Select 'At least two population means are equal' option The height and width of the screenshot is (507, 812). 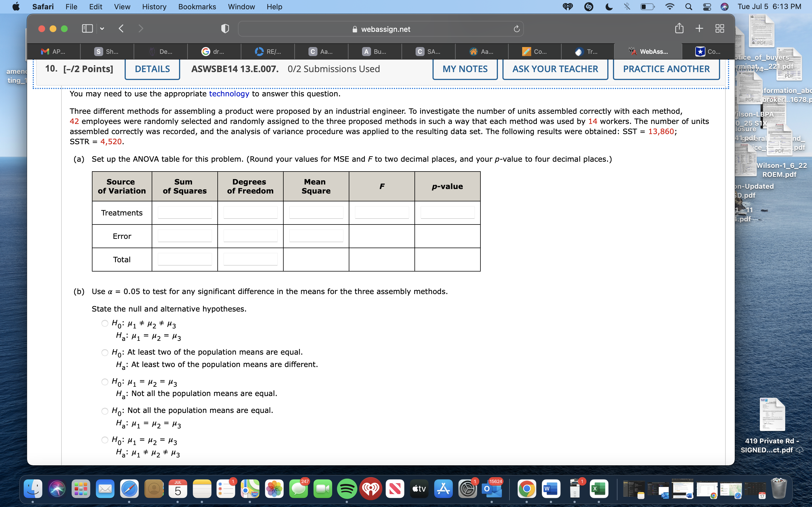coord(104,352)
